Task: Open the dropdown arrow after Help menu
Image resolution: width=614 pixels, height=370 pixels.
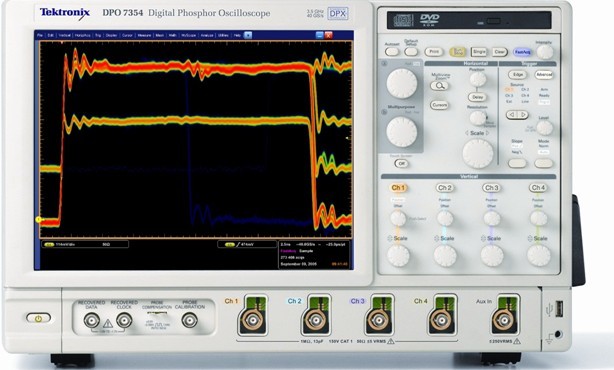Action: tap(248, 35)
